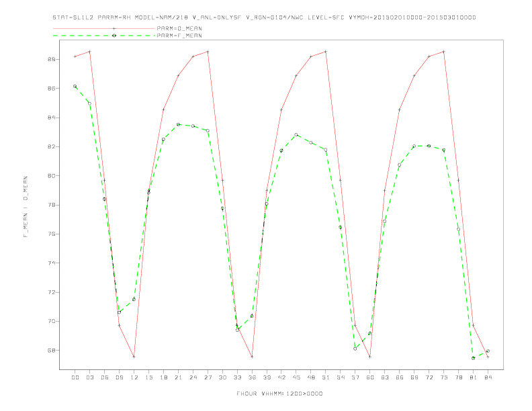Click the x-axis tick label 51
This screenshot has height=411, width=532.
326,377
